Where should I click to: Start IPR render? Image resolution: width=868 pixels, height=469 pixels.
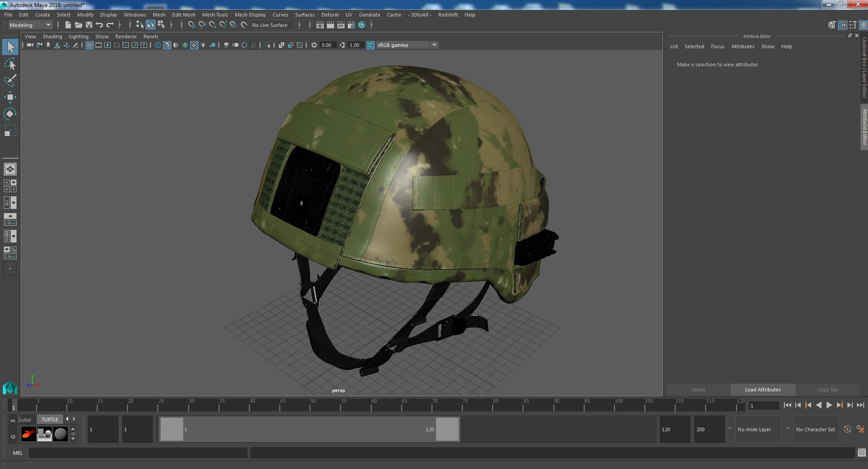(x=341, y=25)
